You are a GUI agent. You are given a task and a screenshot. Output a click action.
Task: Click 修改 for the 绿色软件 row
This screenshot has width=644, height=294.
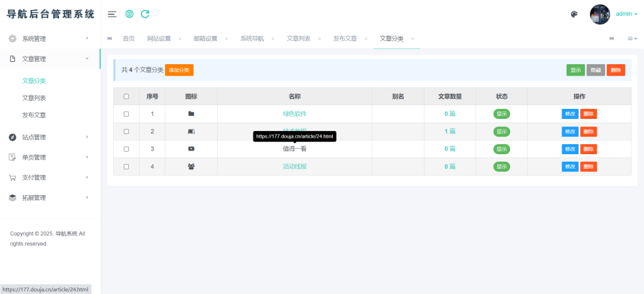[x=570, y=114]
